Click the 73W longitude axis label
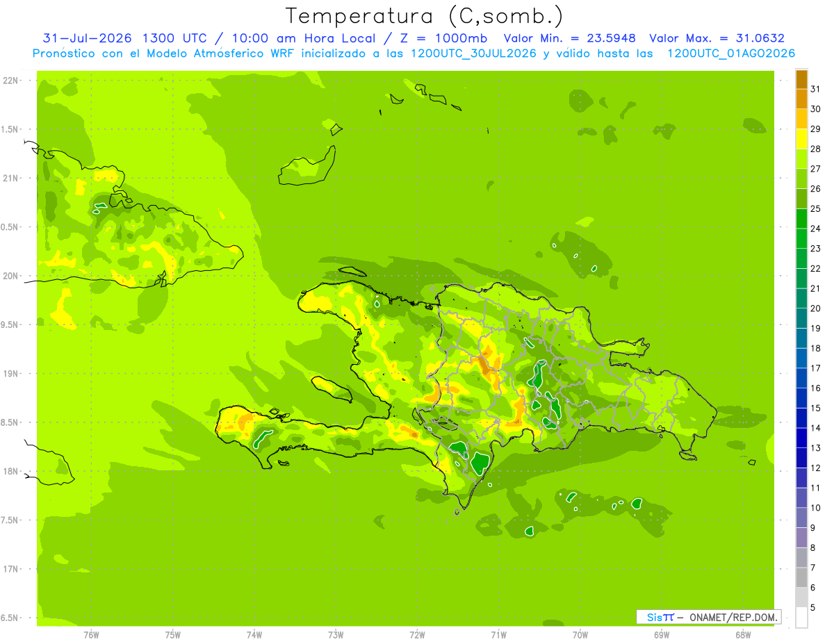834x644 pixels. 336,635
